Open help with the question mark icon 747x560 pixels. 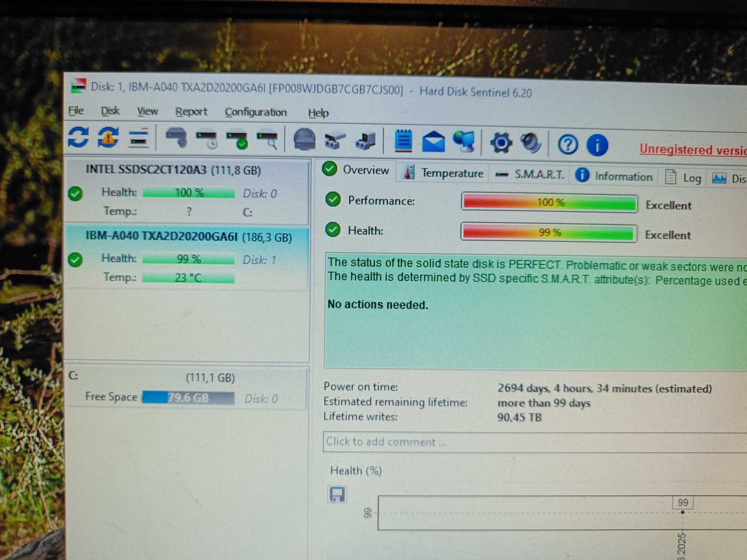(x=567, y=144)
